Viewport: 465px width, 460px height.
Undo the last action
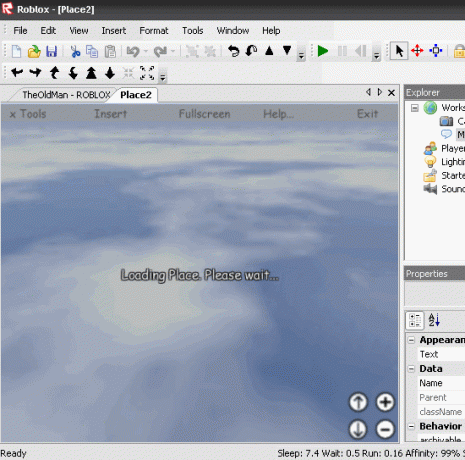(x=133, y=52)
